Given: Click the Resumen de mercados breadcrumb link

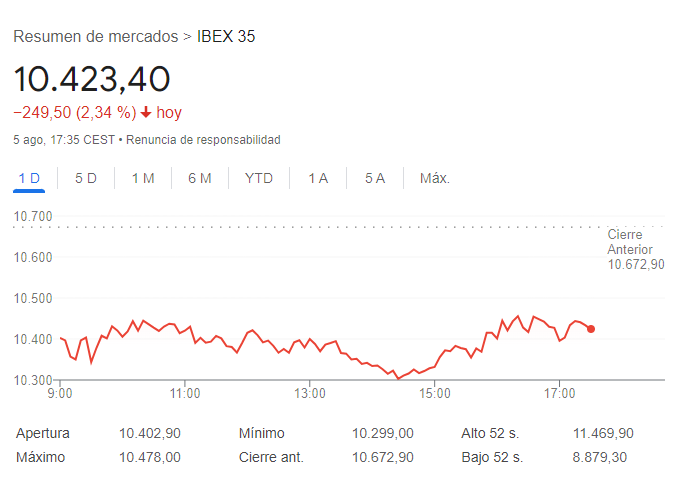Looking at the screenshot, I should pyautogui.click(x=95, y=37).
